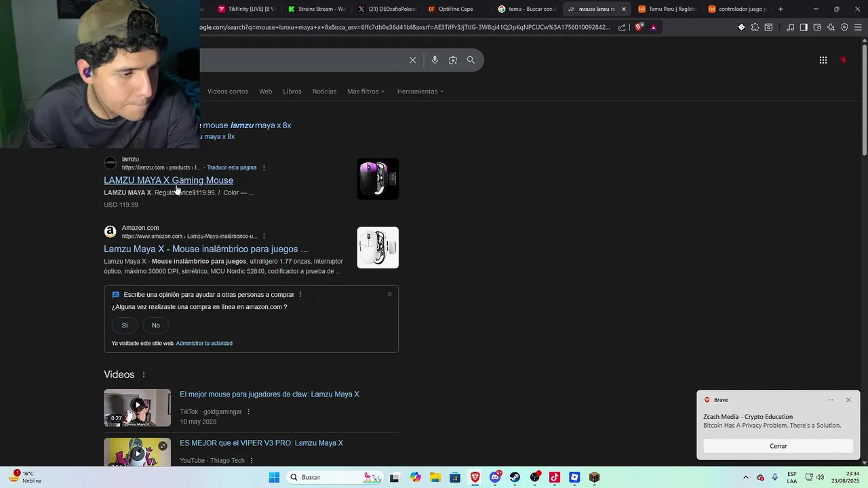868x488 pixels.
Task: Open the Brave main hamburger menu
Action: pyautogui.click(x=858, y=27)
